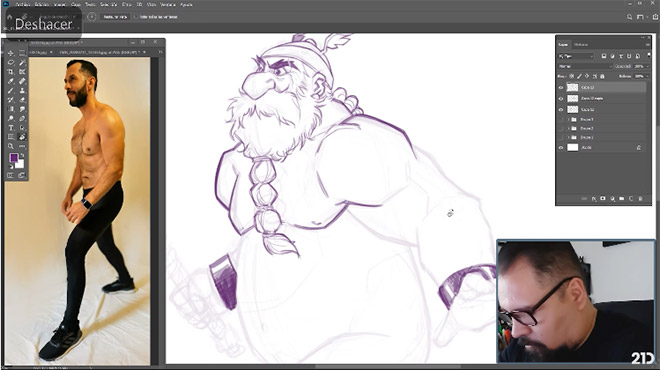Open the Archivo menu

[x=23, y=5]
